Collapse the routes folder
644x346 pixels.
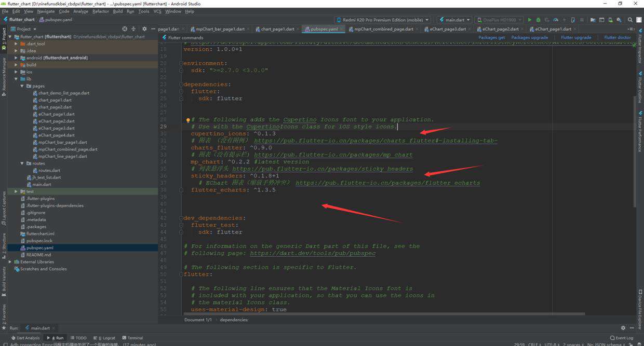tap(22, 163)
